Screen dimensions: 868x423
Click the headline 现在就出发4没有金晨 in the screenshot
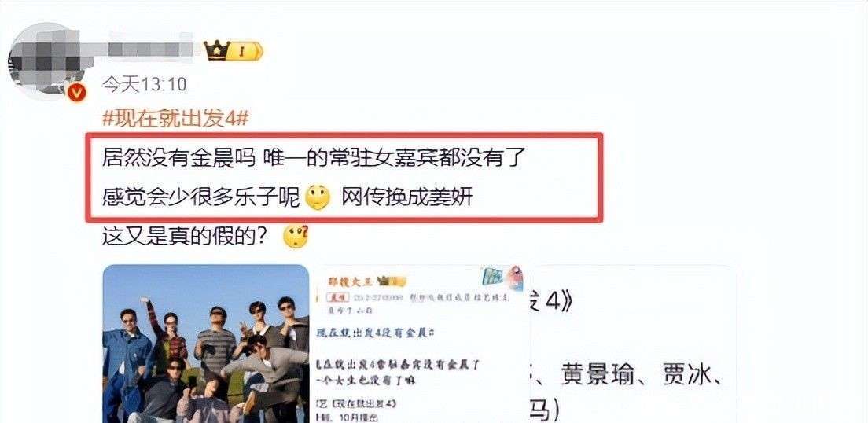pos(373,335)
